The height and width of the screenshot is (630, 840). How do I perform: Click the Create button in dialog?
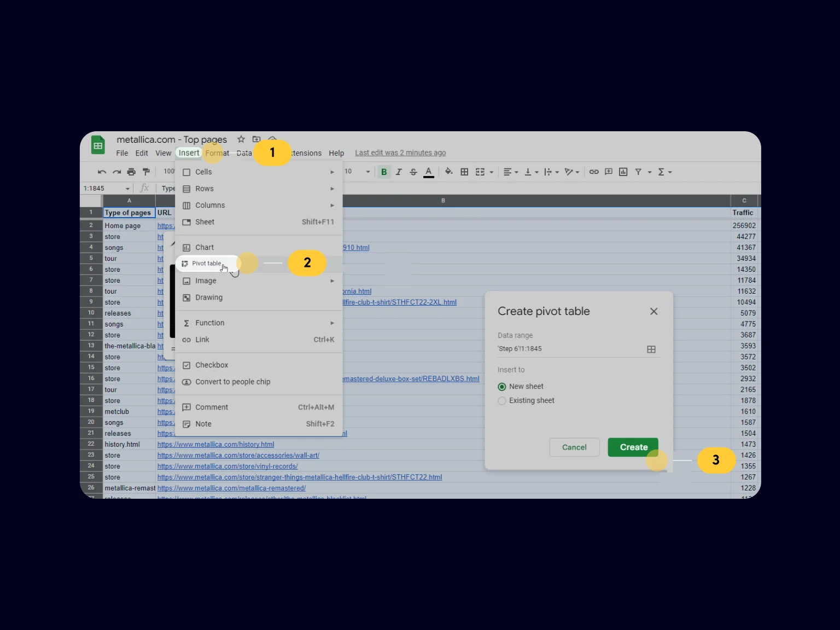633,447
